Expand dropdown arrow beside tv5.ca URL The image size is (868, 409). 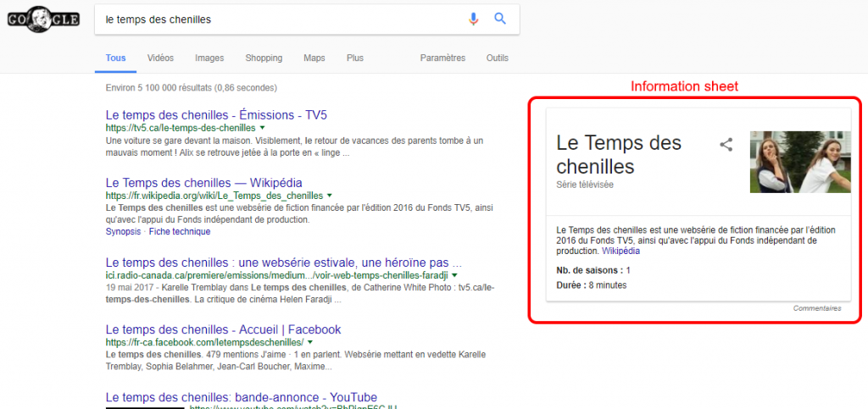point(263,128)
